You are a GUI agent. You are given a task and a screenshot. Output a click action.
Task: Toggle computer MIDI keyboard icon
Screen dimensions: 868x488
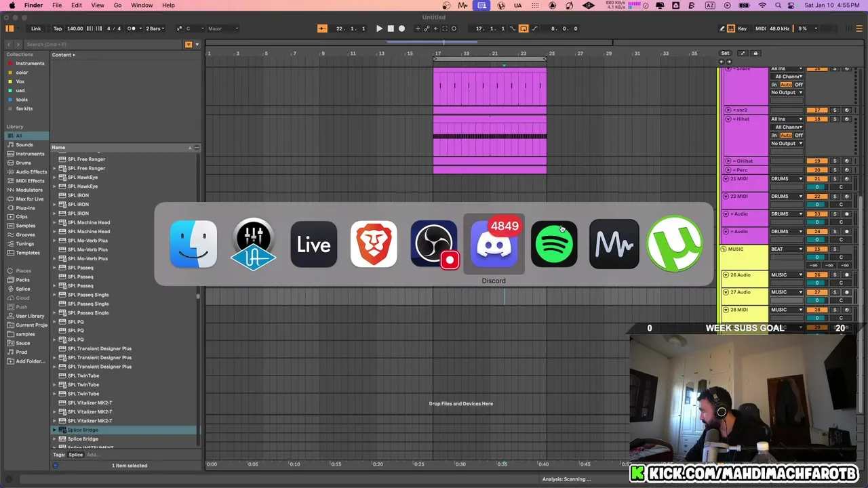point(731,28)
